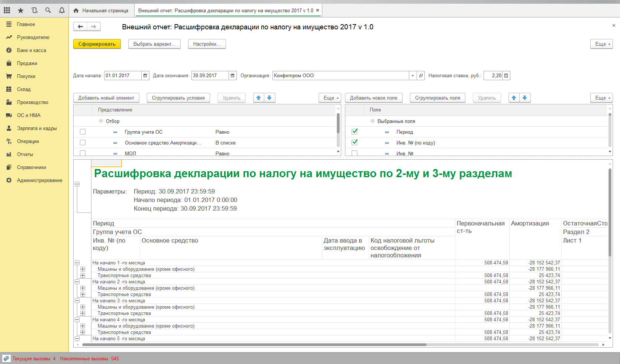Image resolution: width=620 pixels, height=364 pixels.
Task: Click Дата окончания input field
Action: [x=210, y=75]
